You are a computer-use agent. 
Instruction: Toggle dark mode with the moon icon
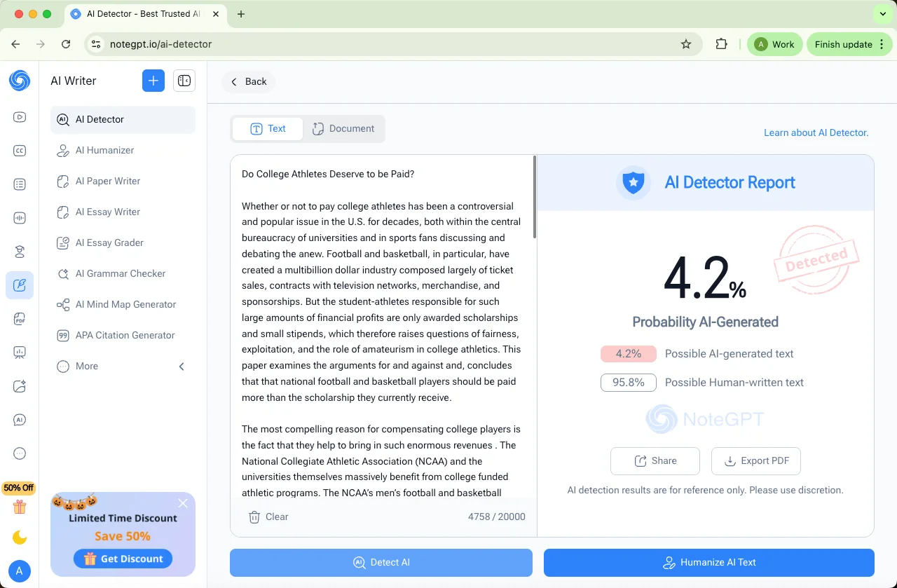(x=20, y=538)
